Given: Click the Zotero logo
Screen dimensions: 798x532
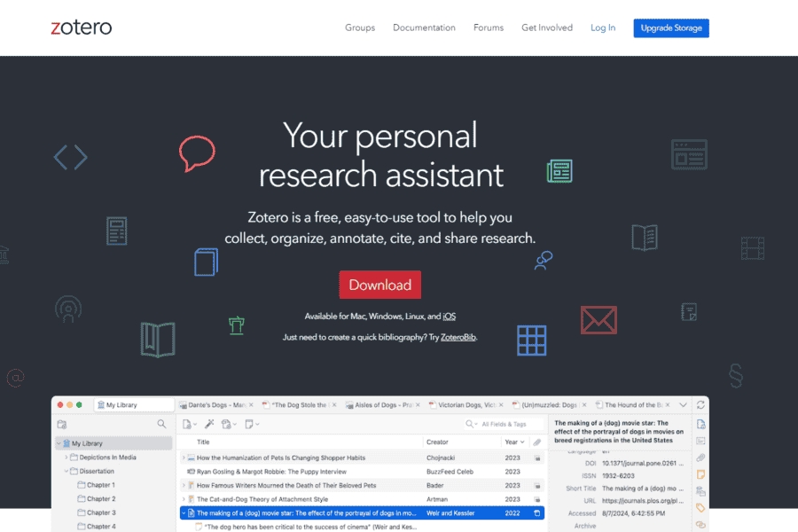Looking at the screenshot, I should point(82,27).
